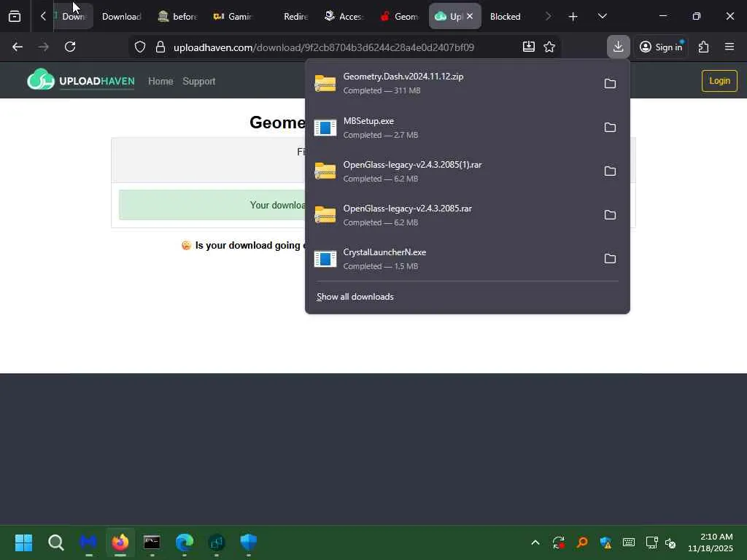The width and height of the screenshot is (747, 560).
Task: Open a new tab with plus button
Action: pos(573,16)
